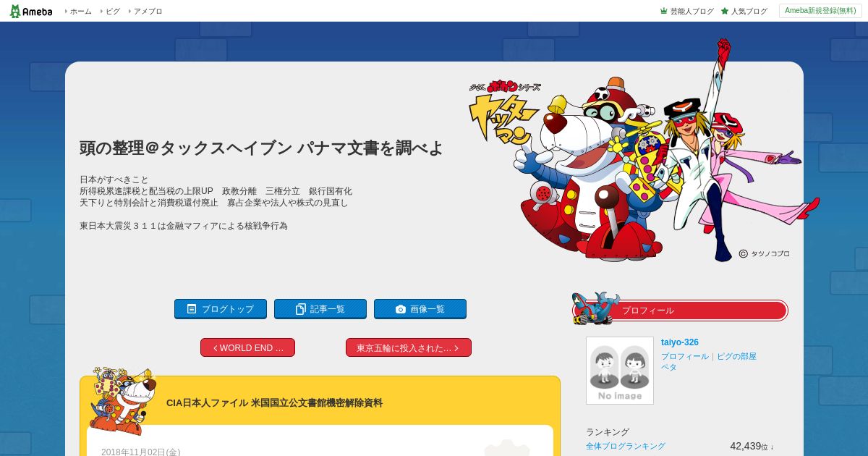868x456 pixels.
Task: Go to ブログトップ
Action: coord(221,309)
